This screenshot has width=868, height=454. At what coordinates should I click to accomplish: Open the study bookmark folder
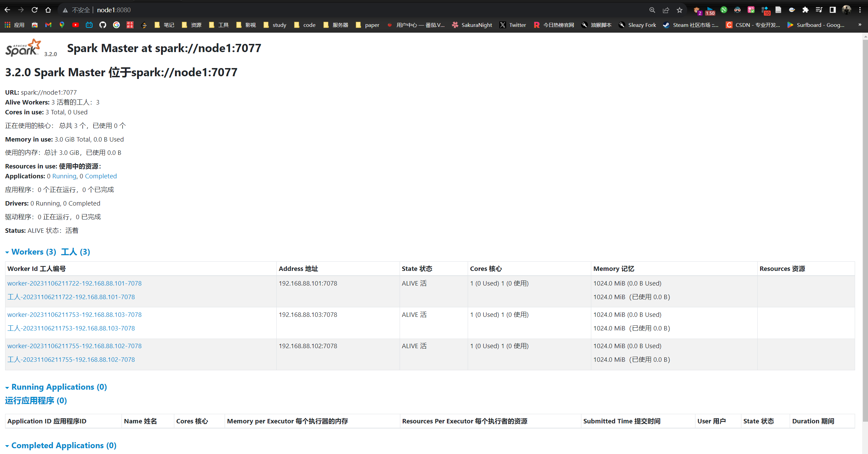pyautogui.click(x=275, y=25)
